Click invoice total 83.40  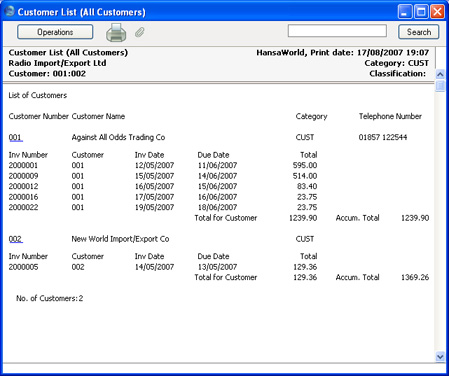[x=307, y=186]
